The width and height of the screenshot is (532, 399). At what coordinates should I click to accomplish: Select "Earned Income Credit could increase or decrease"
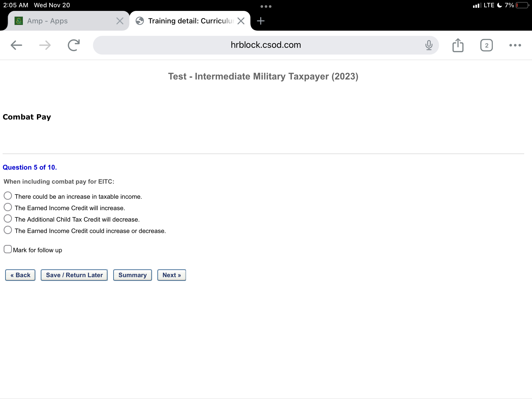pos(8,230)
